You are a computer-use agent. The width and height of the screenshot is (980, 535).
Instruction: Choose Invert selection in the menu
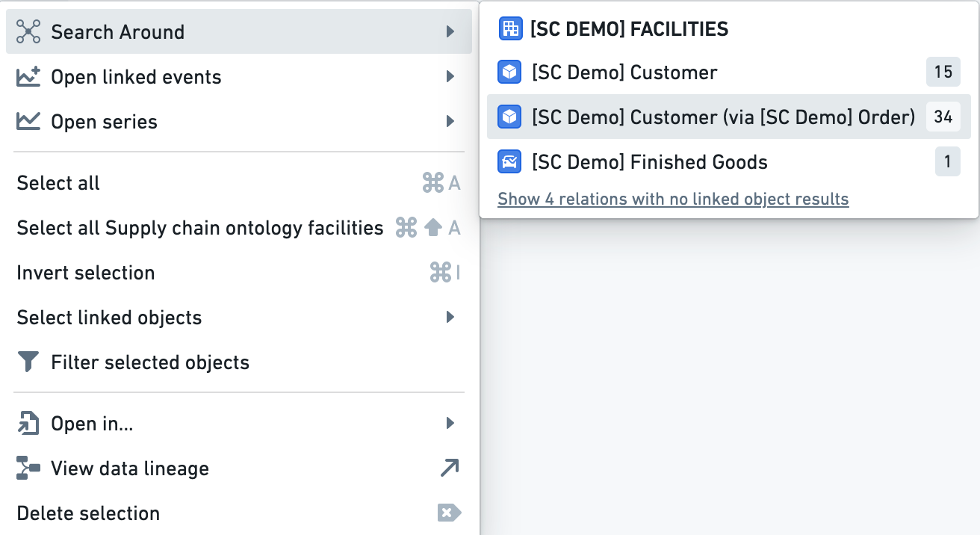[x=239, y=273]
